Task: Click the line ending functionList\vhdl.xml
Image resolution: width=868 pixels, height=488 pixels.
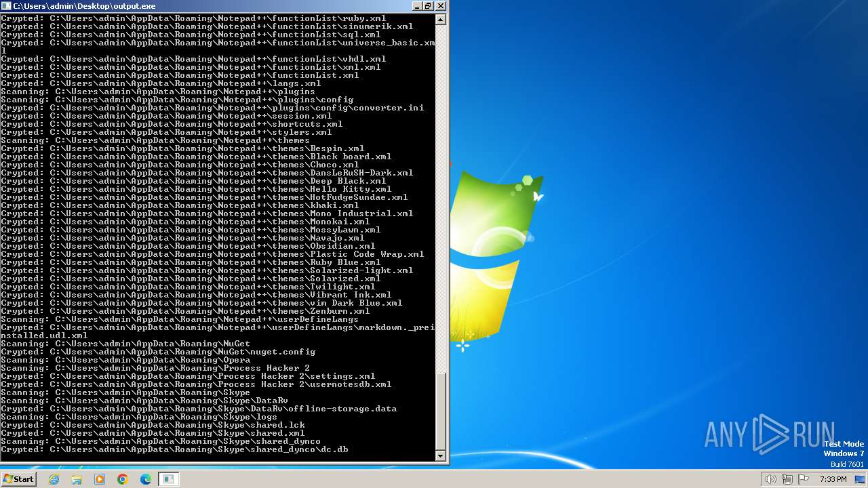Action: [193, 59]
